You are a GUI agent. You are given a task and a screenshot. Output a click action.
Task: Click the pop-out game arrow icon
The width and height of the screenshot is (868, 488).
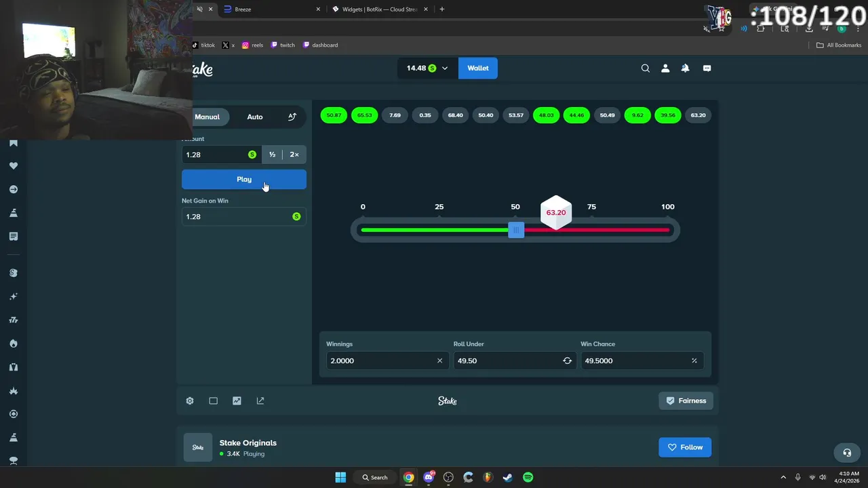pyautogui.click(x=260, y=401)
